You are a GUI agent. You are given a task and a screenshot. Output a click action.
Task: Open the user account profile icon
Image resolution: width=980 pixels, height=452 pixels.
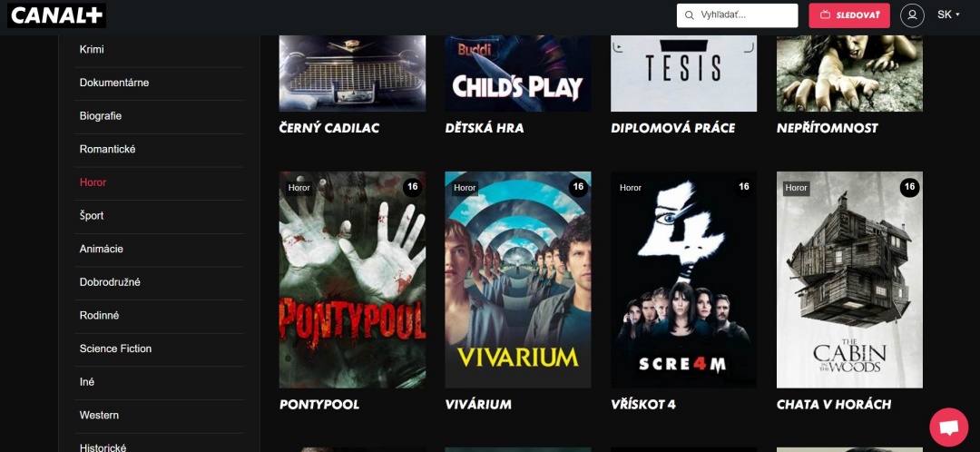(912, 15)
